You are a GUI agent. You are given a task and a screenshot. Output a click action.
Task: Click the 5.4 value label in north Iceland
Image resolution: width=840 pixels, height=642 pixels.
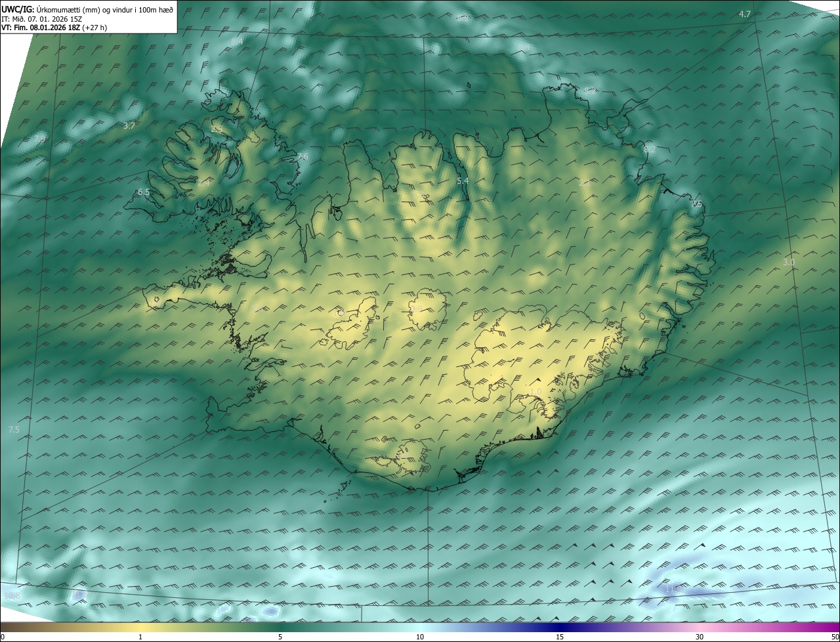pos(463,181)
